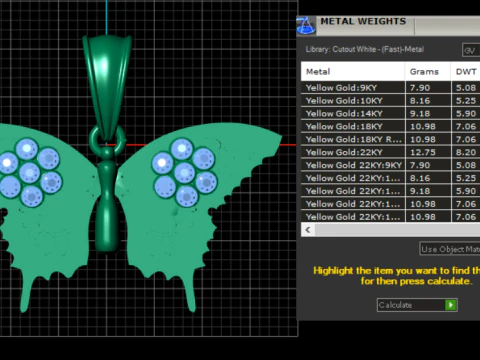This screenshot has width=480, height=360.
Task: Click the Use Object Material button
Action: pyautogui.click(x=450, y=249)
